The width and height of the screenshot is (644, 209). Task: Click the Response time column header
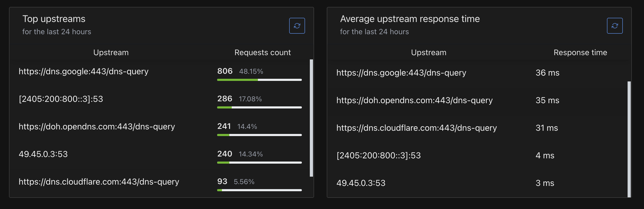(x=580, y=53)
